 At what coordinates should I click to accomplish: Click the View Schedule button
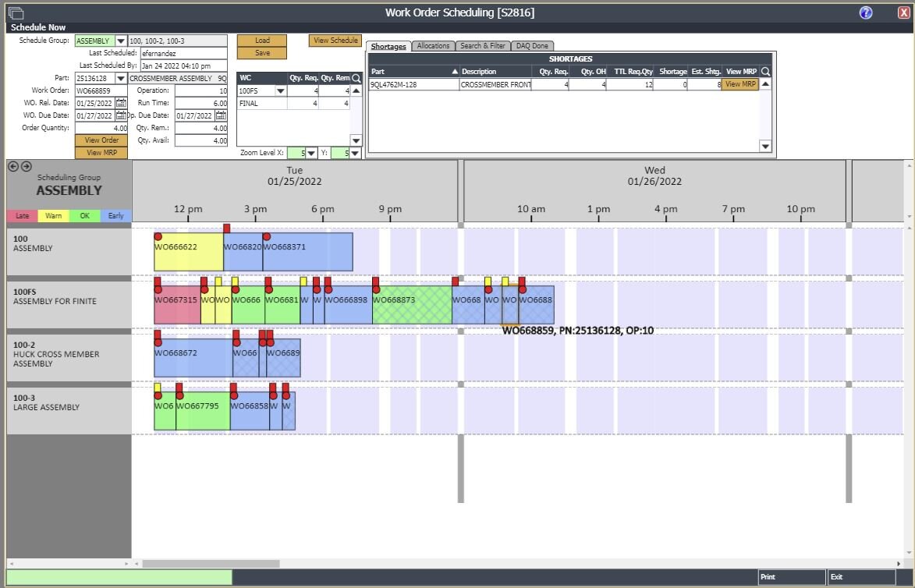click(x=335, y=41)
